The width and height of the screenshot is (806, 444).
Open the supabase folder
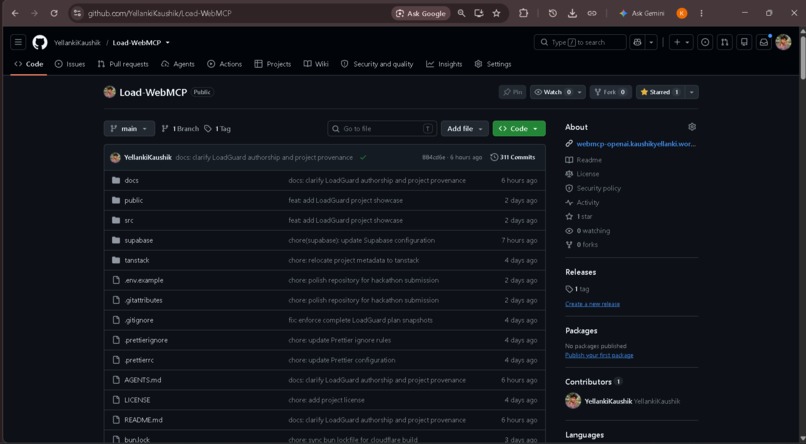139,240
